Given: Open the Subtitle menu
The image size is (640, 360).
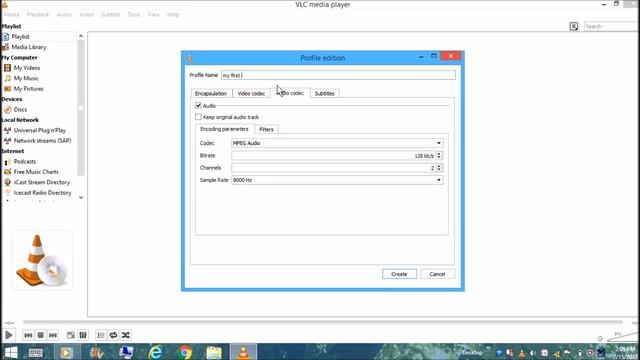Looking at the screenshot, I should pos(110,14).
